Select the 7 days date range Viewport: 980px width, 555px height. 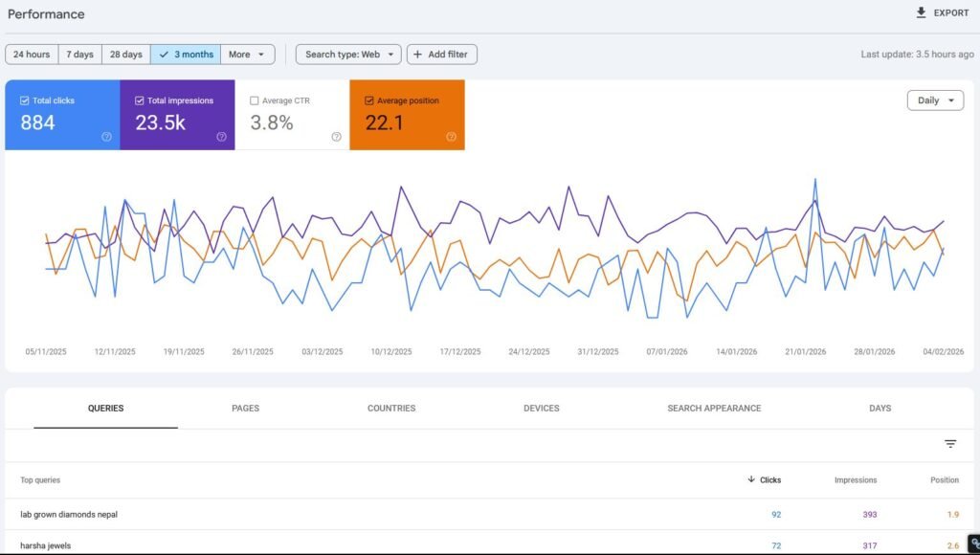pos(80,55)
